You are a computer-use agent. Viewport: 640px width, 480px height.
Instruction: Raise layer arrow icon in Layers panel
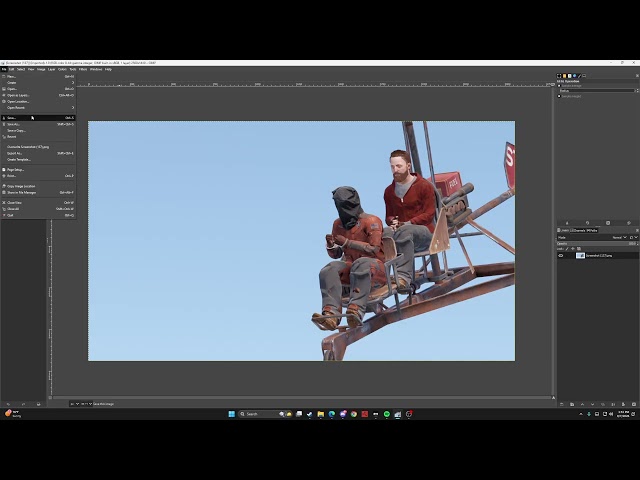(582, 404)
